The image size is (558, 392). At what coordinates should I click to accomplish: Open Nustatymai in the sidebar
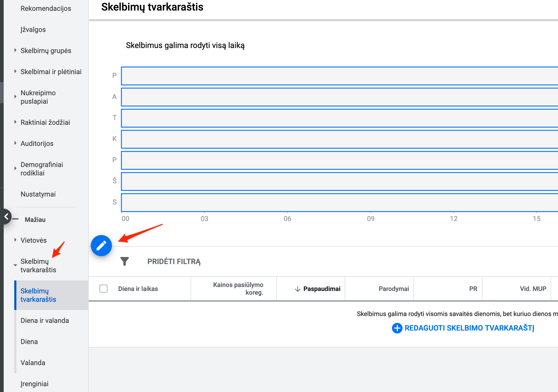click(38, 194)
